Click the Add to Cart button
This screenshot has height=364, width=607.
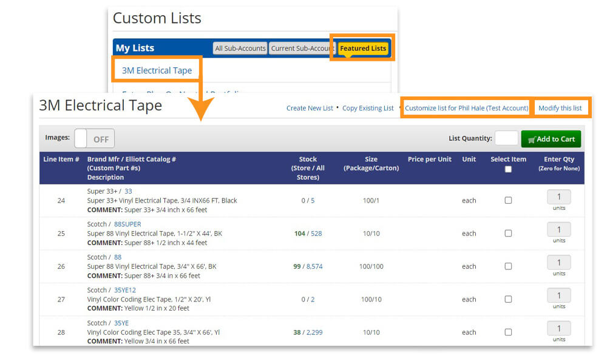pos(551,139)
